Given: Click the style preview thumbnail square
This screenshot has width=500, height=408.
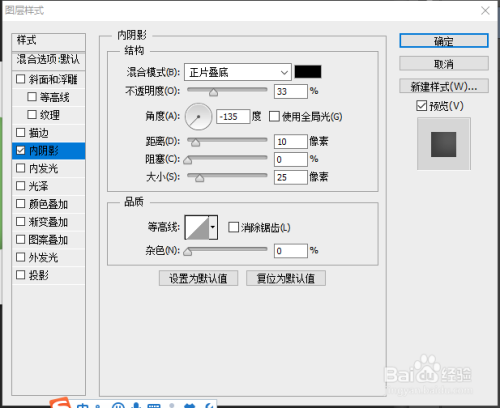Looking at the screenshot, I should [443, 144].
